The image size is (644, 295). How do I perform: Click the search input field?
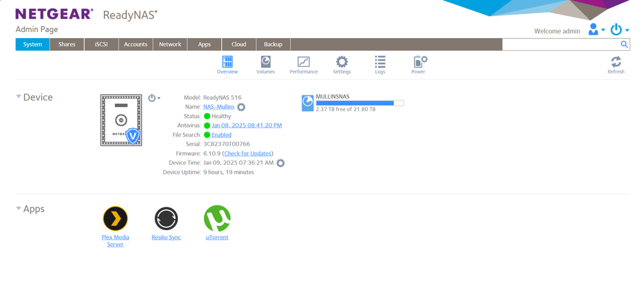pyautogui.click(x=561, y=44)
